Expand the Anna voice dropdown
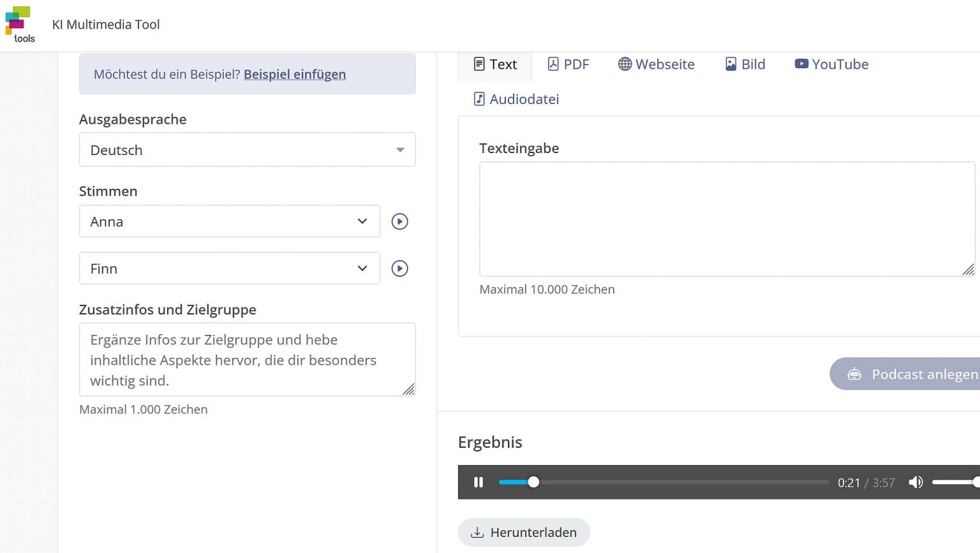The height and width of the screenshot is (553, 980). pyautogui.click(x=229, y=221)
